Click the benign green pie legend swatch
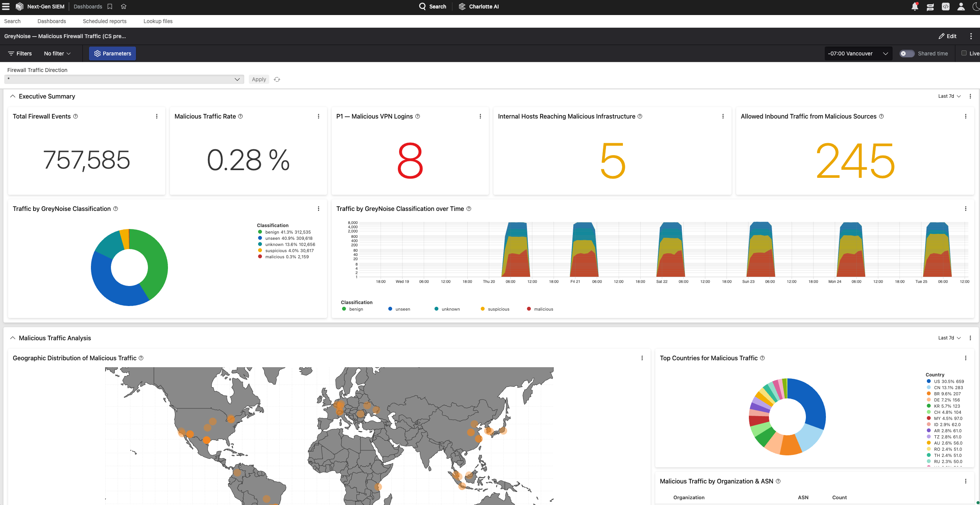Image resolution: width=980 pixels, height=505 pixels. (x=260, y=232)
